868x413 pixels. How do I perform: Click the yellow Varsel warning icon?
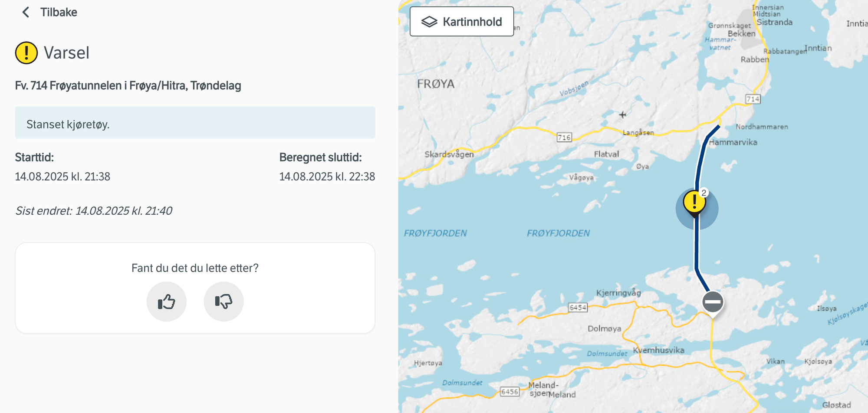point(26,53)
